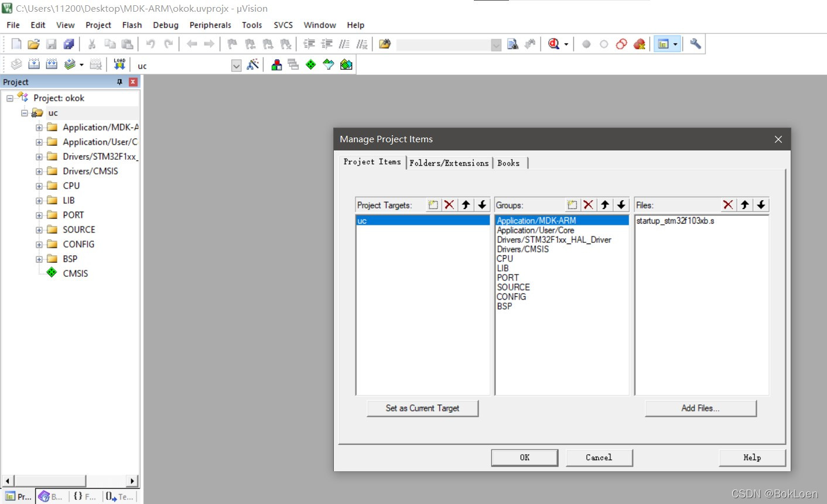Delete the selected Group with red X
The height and width of the screenshot is (504, 827).
click(589, 205)
